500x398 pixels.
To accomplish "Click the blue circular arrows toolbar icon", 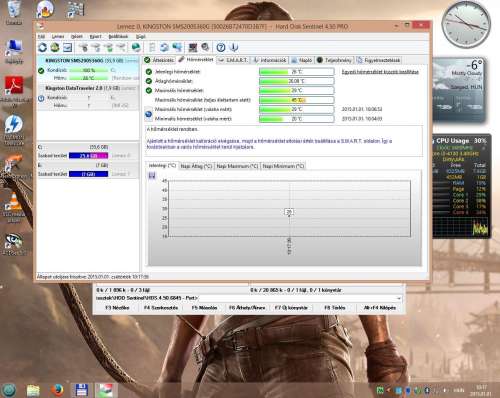I will coord(164,47).
